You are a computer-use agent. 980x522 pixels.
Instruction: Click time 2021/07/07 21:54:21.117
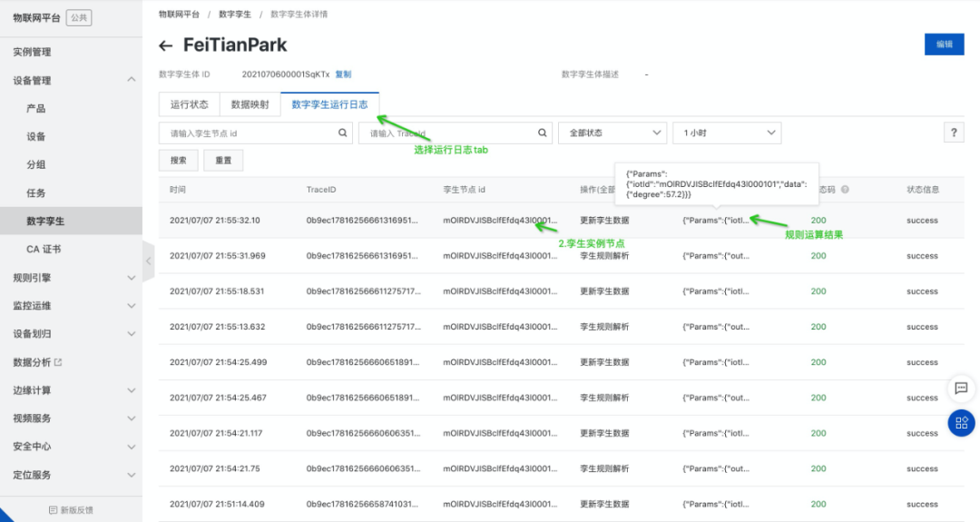(216, 433)
